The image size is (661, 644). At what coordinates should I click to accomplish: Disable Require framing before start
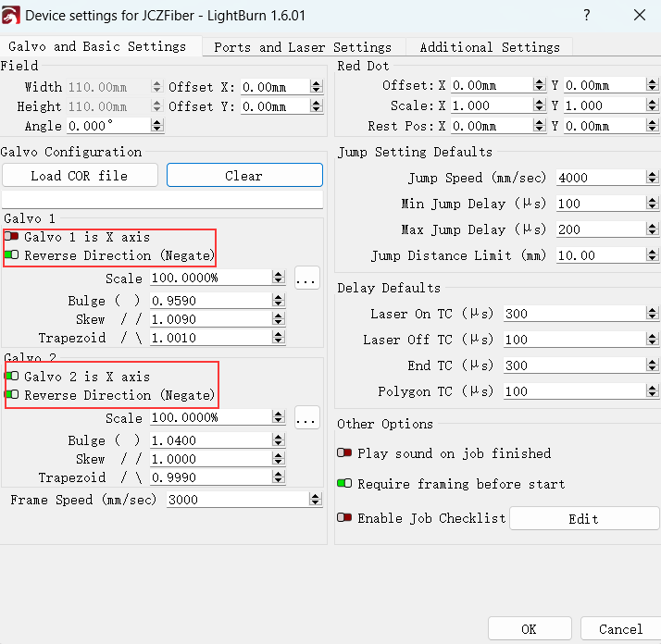click(344, 483)
